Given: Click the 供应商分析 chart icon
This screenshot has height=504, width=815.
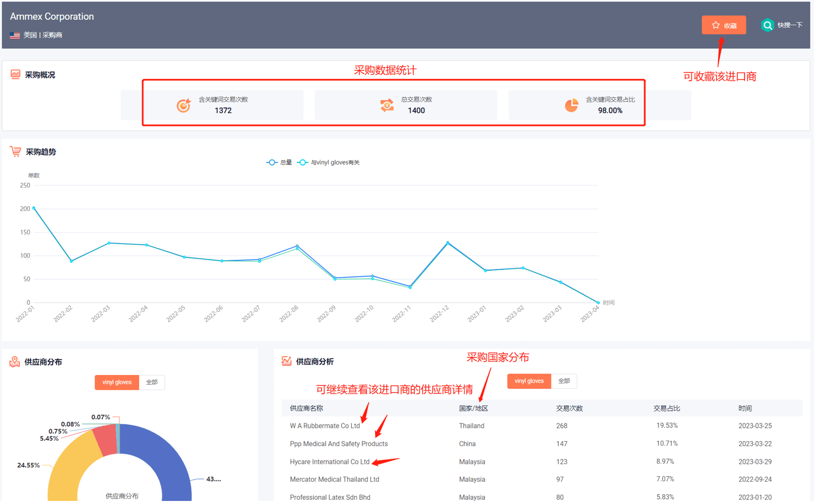Looking at the screenshot, I should [286, 361].
